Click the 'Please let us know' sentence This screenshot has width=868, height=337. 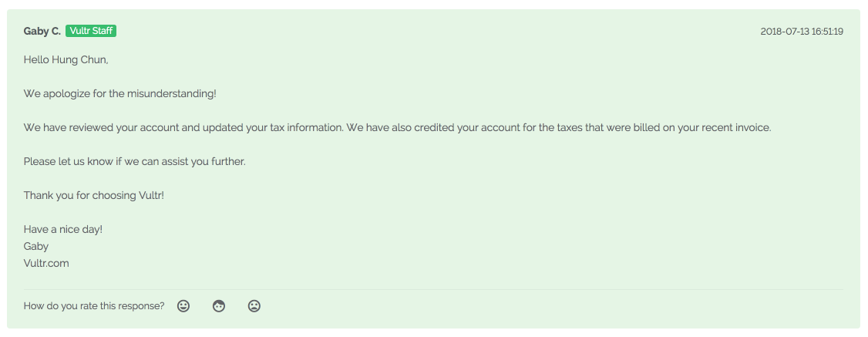pos(135,162)
